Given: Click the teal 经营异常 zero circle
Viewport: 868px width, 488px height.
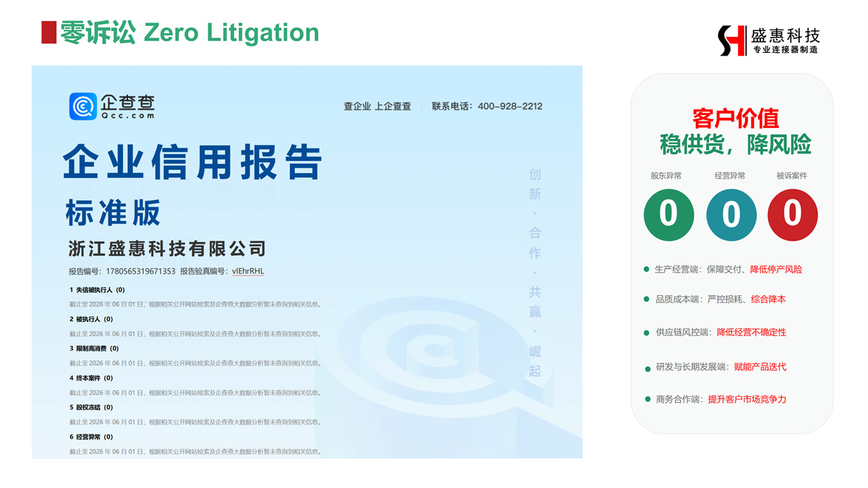Looking at the screenshot, I should (731, 215).
